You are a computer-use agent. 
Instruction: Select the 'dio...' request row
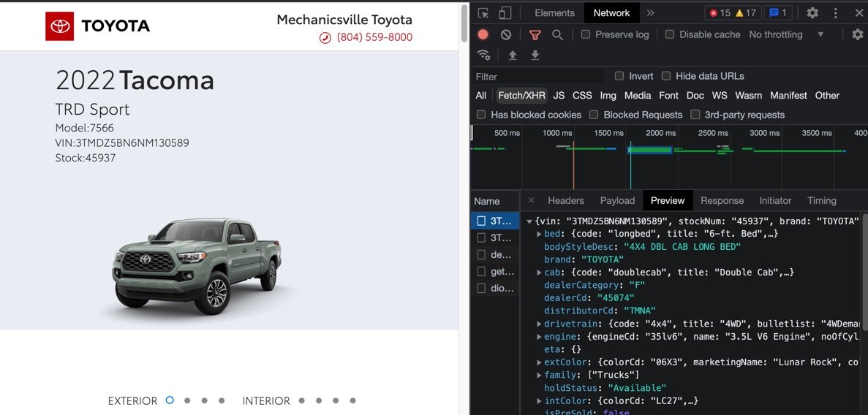pos(496,289)
